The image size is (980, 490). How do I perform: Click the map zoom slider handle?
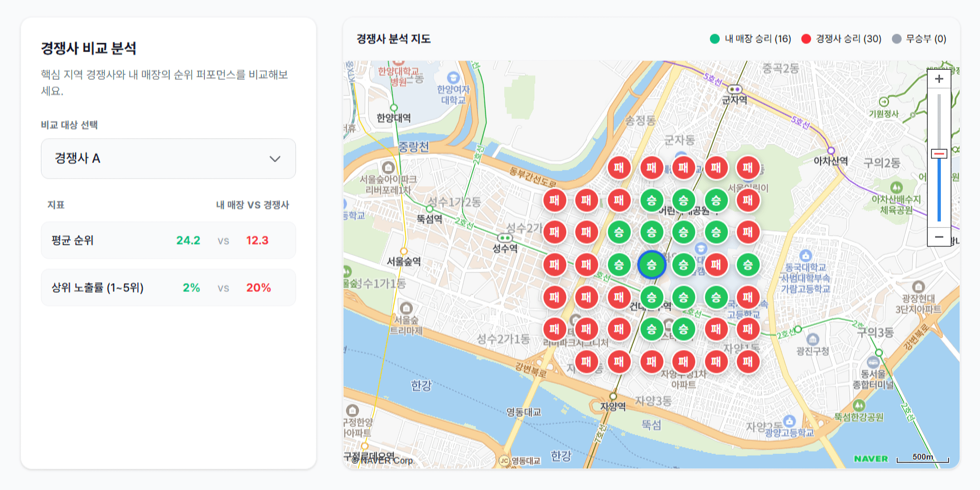[x=939, y=154]
